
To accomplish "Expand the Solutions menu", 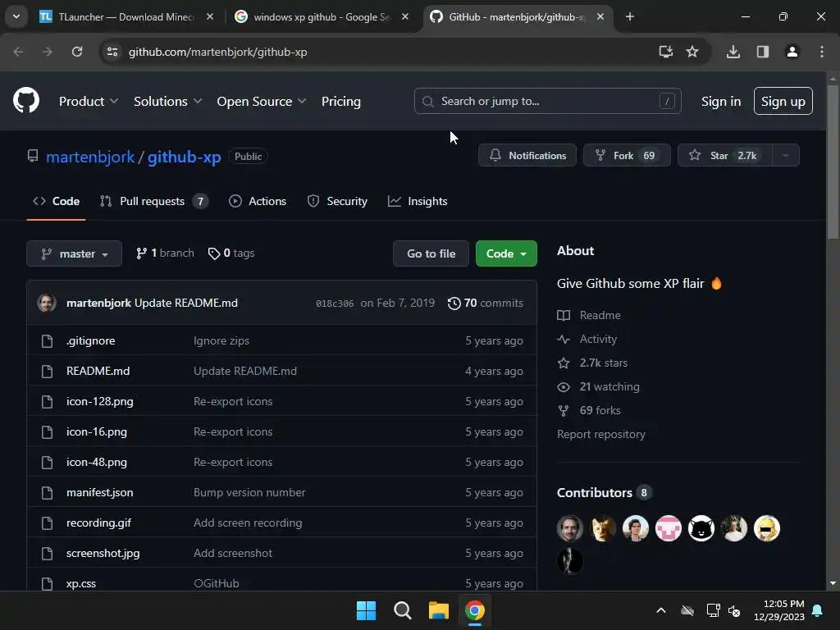I will point(167,101).
